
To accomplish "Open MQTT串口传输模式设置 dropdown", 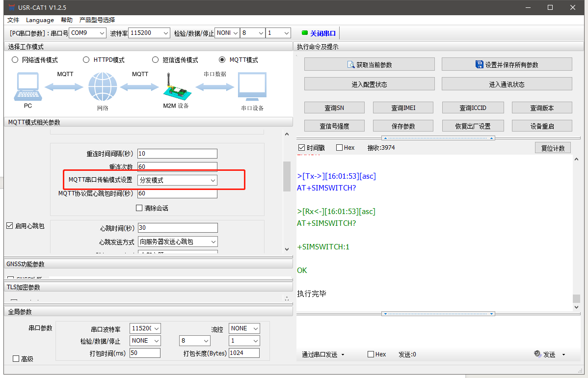I will 177,180.
